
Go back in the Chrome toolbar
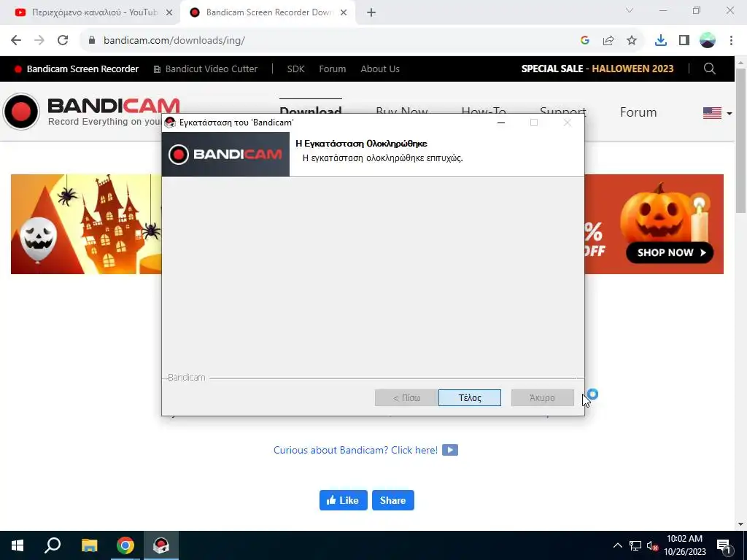coord(16,41)
